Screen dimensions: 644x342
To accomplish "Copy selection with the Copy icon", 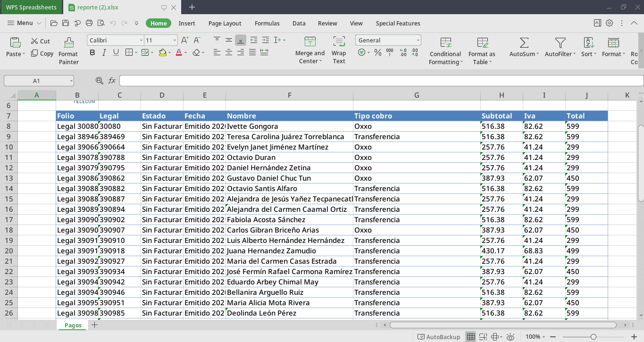I will (x=34, y=53).
